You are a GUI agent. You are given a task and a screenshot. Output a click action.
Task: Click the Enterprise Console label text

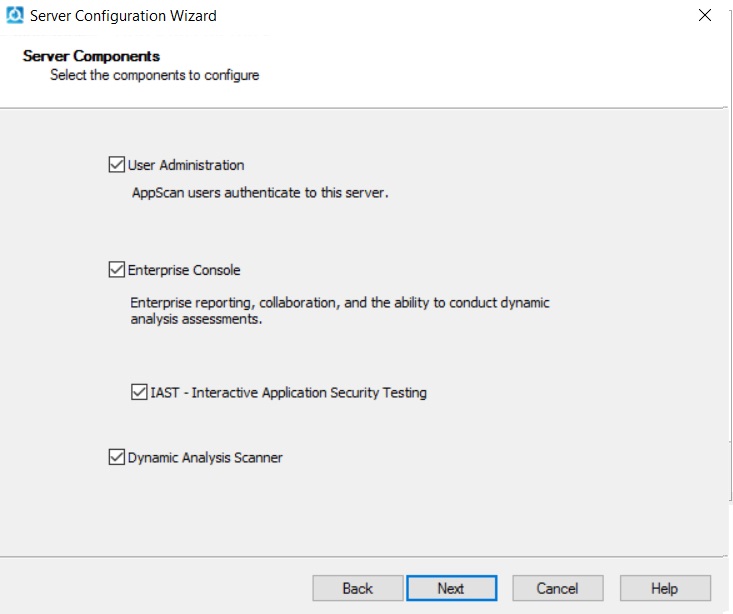point(184,270)
